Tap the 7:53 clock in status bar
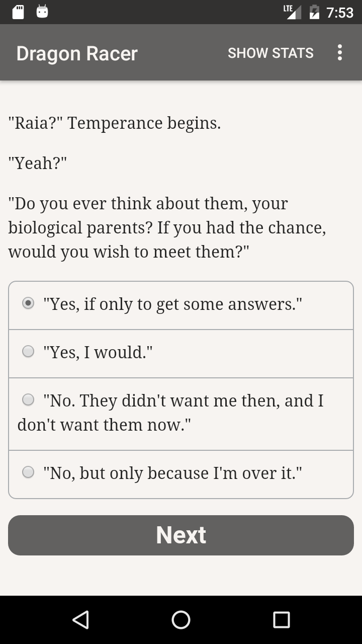Image resolution: width=362 pixels, height=644 pixels. (340, 12)
